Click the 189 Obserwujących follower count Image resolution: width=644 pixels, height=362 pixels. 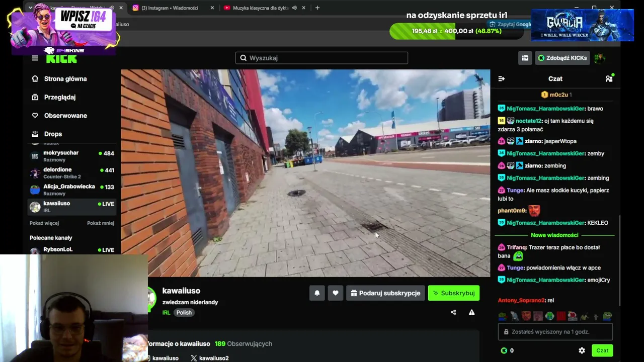pos(244,344)
